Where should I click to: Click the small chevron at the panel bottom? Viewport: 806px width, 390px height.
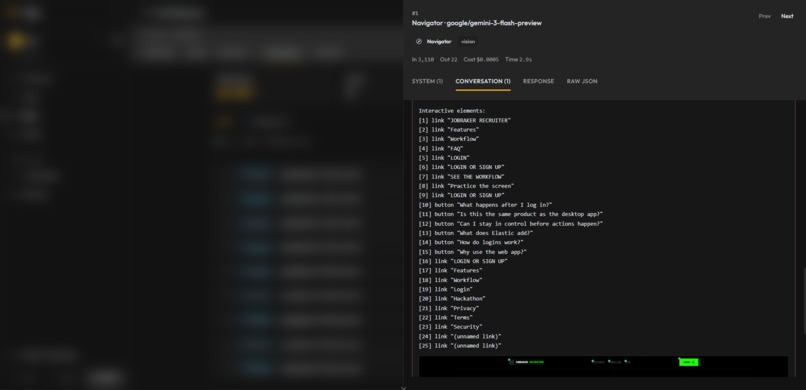pyautogui.click(x=403, y=388)
